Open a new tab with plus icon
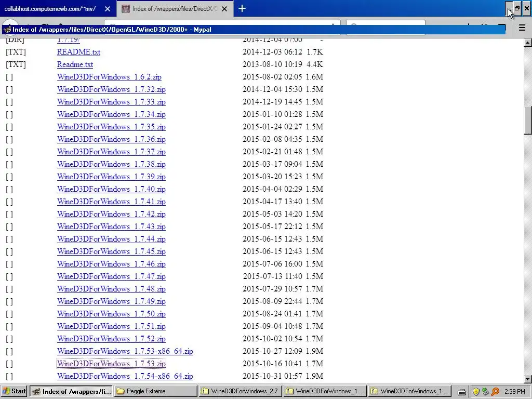The width and height of the screenshot is (532, 399). tap(242, 8)
